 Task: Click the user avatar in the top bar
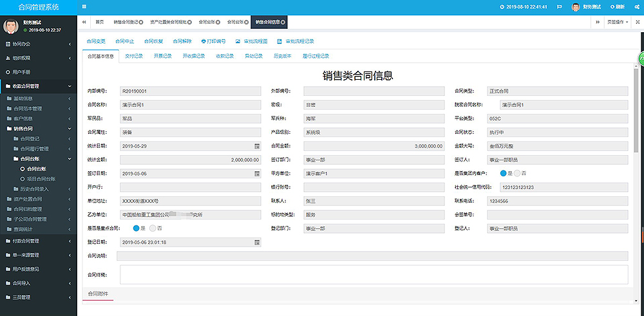point(575,7)
